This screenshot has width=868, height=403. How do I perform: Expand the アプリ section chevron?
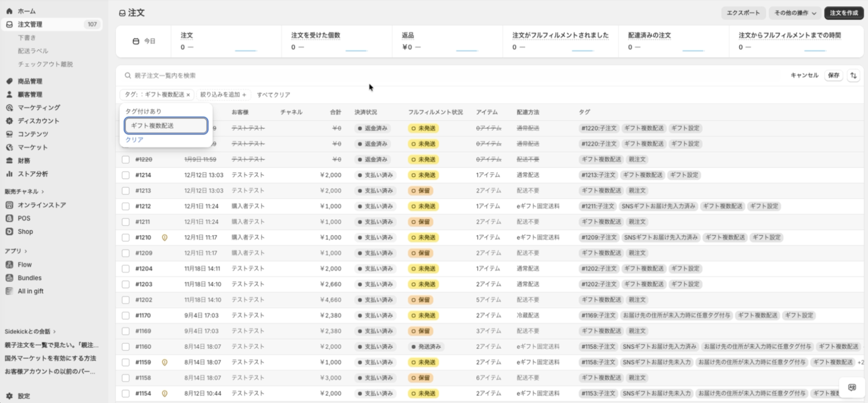(x=26, y=251)
